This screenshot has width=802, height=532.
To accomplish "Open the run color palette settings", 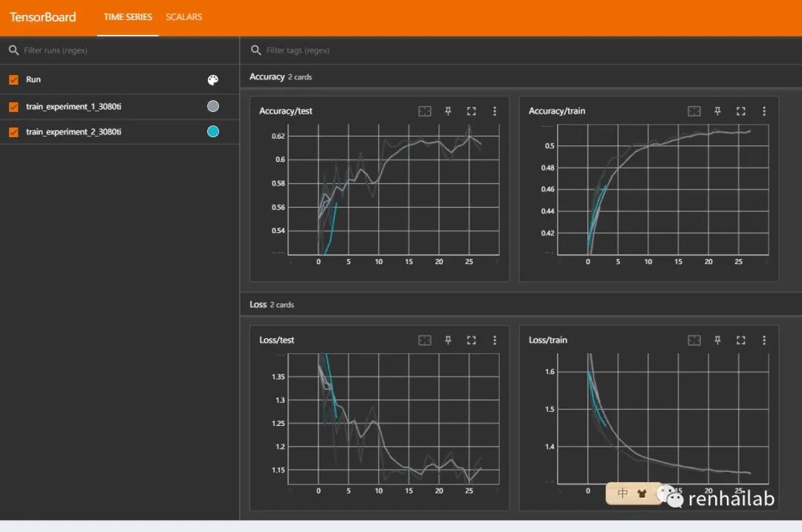I will pyautogui.click(x=213, y=79).
